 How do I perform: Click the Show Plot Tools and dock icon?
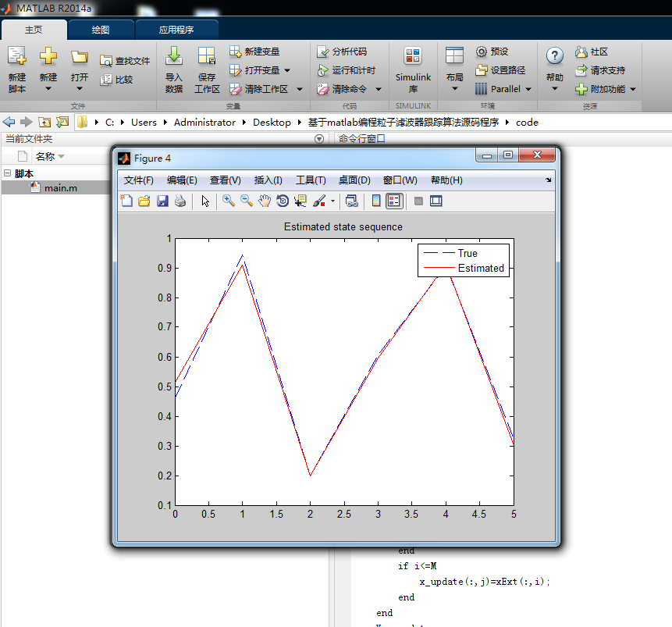(436, 201)
